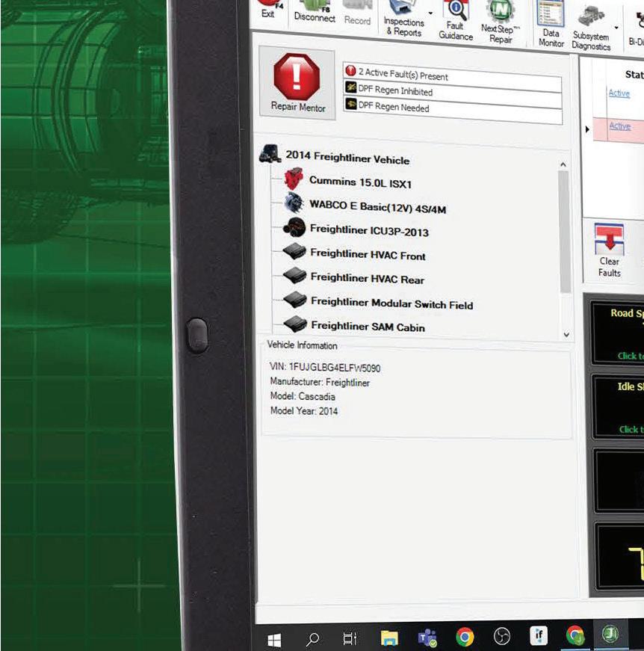Click the Idle gauge tile
This screenshot has height=651, width=644.
619,407
